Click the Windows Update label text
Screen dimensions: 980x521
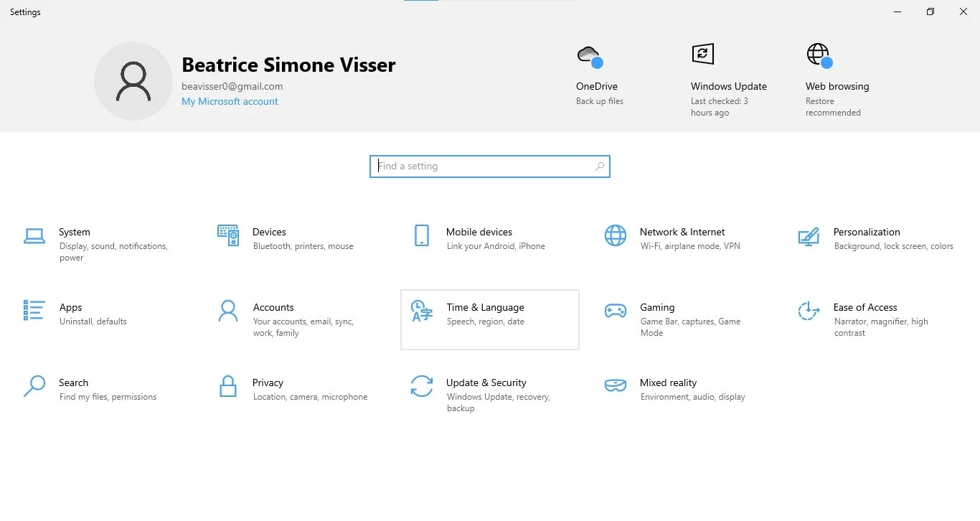[x=729, y=86]
